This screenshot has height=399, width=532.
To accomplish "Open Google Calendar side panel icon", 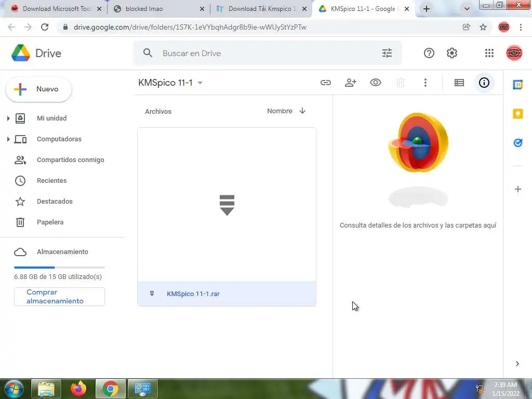I will pyautogui.click(x=518, y=85).
